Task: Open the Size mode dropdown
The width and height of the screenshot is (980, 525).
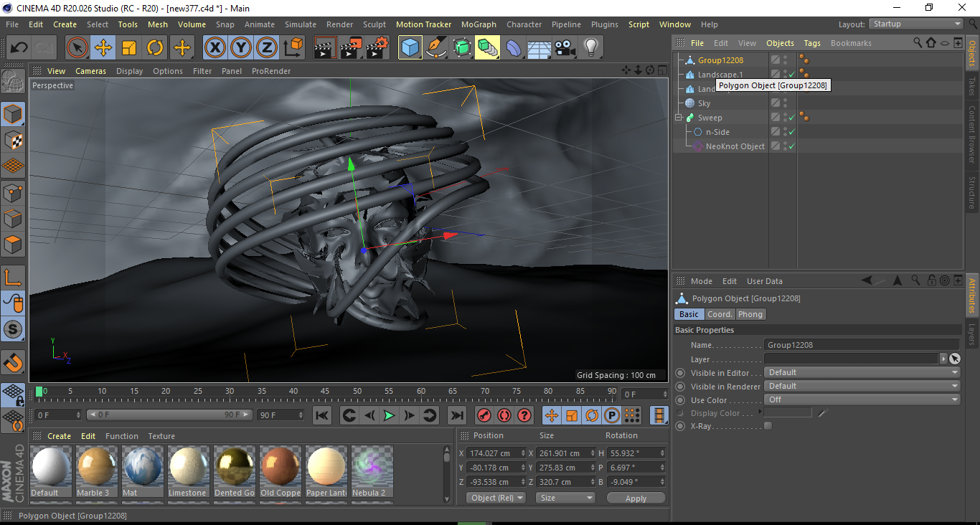Action: pos(566,498)
